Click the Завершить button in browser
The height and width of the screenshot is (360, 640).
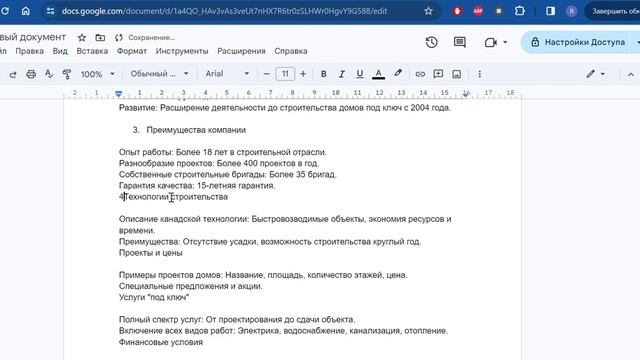tap(613, 11)
